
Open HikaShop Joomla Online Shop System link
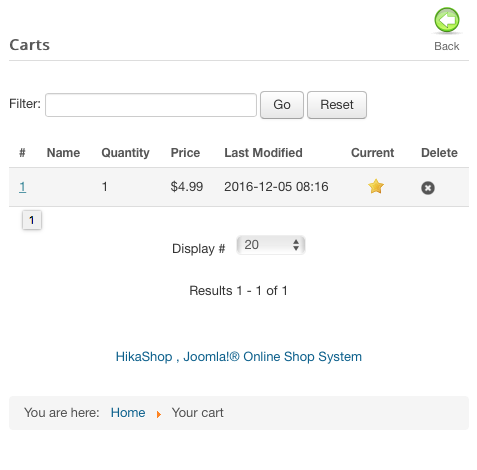239,357
